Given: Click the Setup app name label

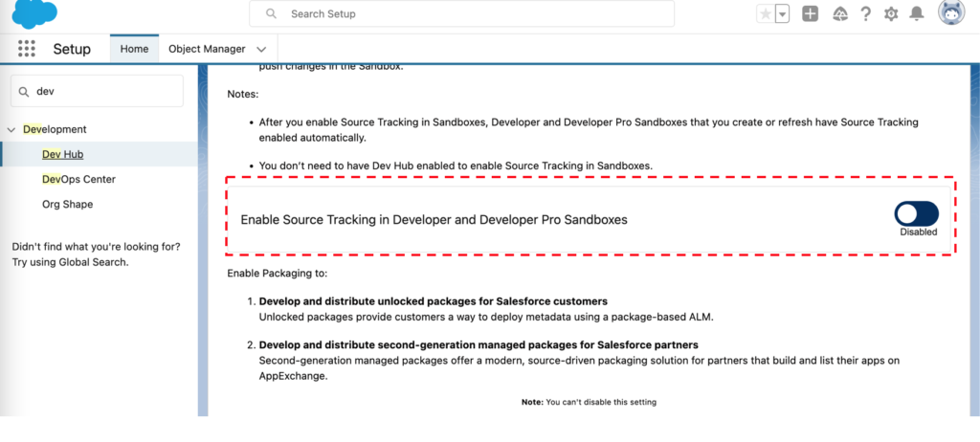Looking at the screenshot, I should coord(72,49).
